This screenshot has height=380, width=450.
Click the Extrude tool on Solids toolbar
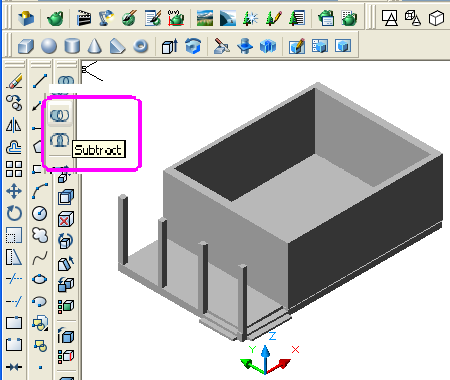pyautogui.click(x=170, y=46)
